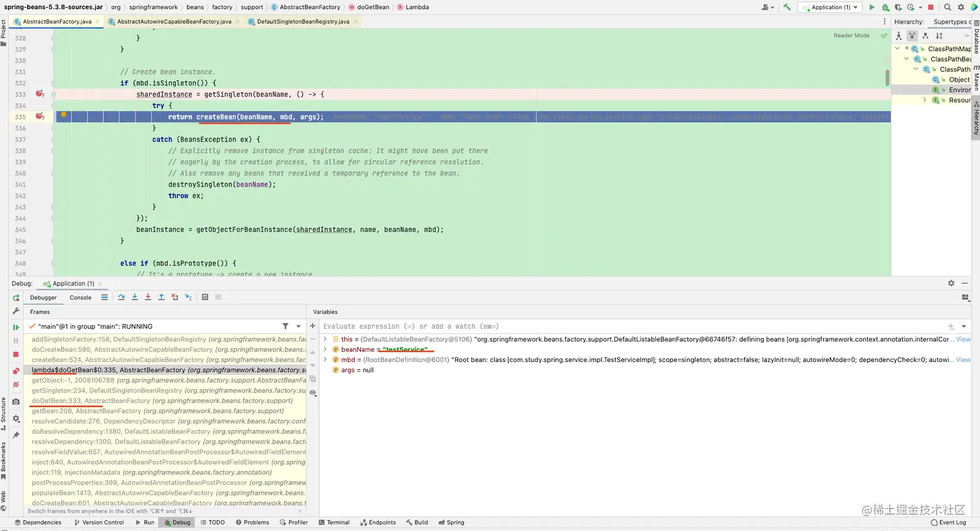
Task: Click the editor vertical scrollbar thumb
Action: coord(887,78)
